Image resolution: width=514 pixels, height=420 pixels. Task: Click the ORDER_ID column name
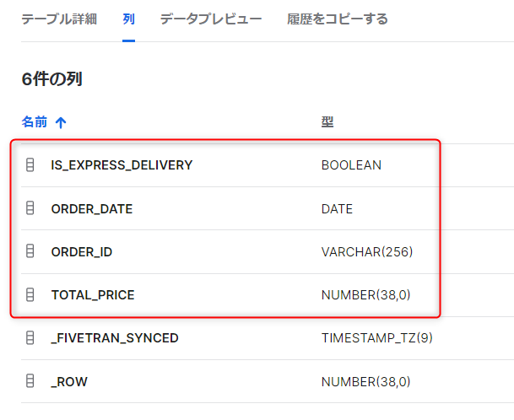(82, 252)
